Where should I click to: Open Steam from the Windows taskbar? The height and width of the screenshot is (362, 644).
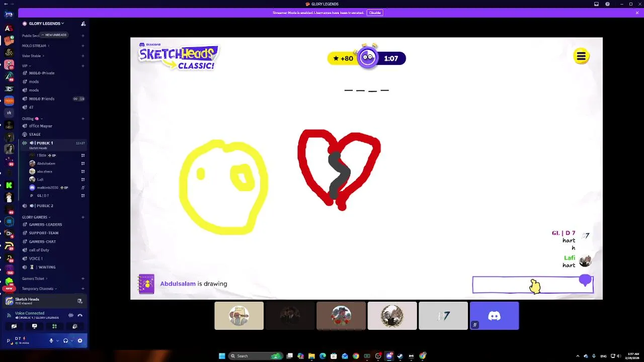400,356
